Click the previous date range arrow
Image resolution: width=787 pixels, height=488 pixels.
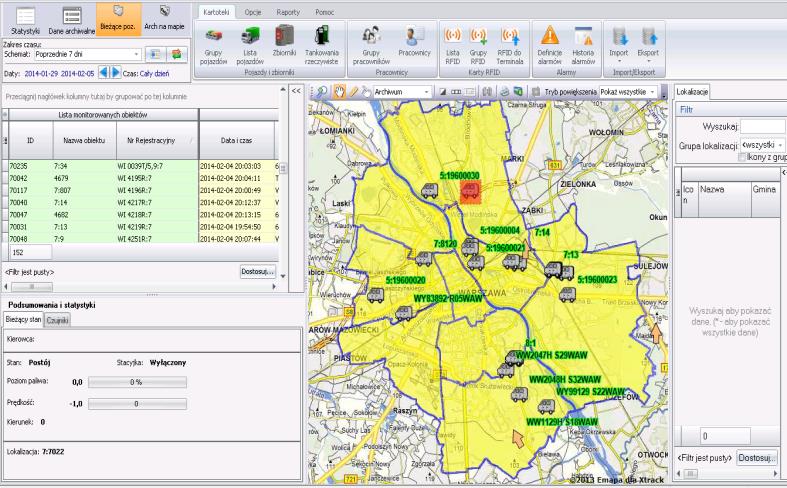click(103, 73)
